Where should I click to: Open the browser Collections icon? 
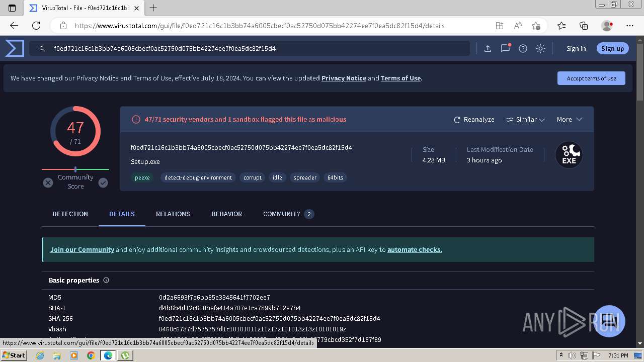point(584,26)
